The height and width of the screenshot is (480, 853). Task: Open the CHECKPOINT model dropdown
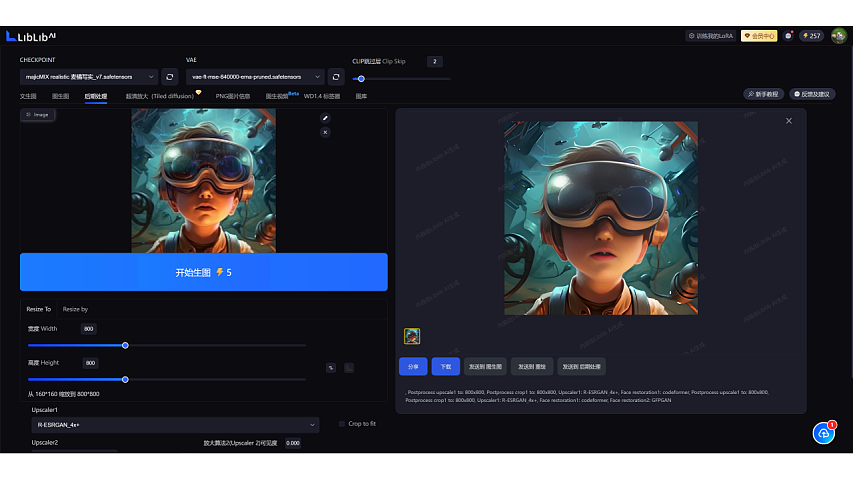(89, 77)
